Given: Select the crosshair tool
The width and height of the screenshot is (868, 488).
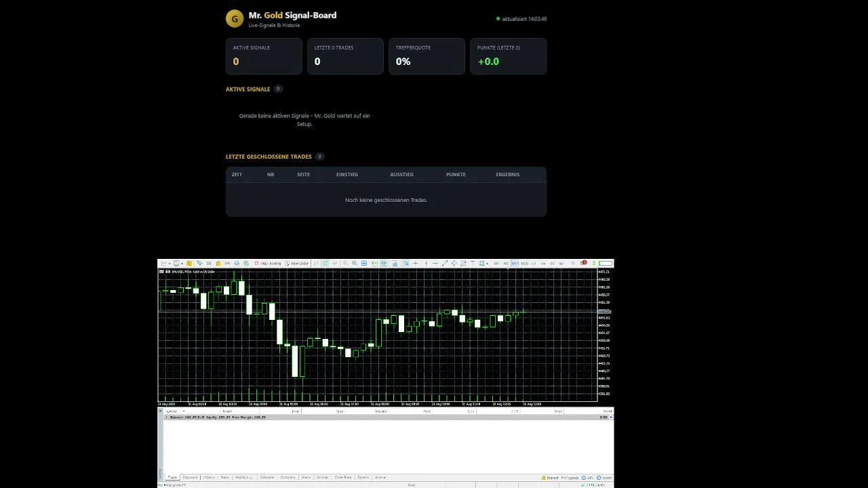Looking at the screenshot, I should 415,263.
